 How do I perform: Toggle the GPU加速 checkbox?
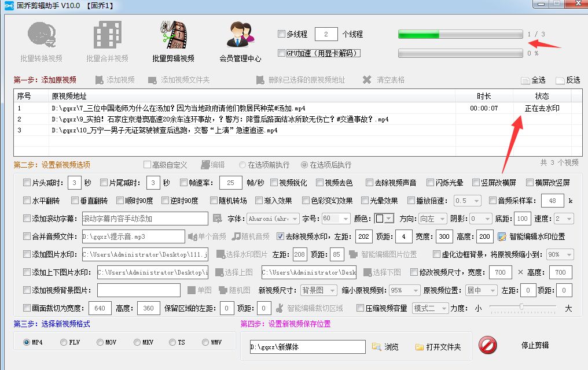point(281,53)
